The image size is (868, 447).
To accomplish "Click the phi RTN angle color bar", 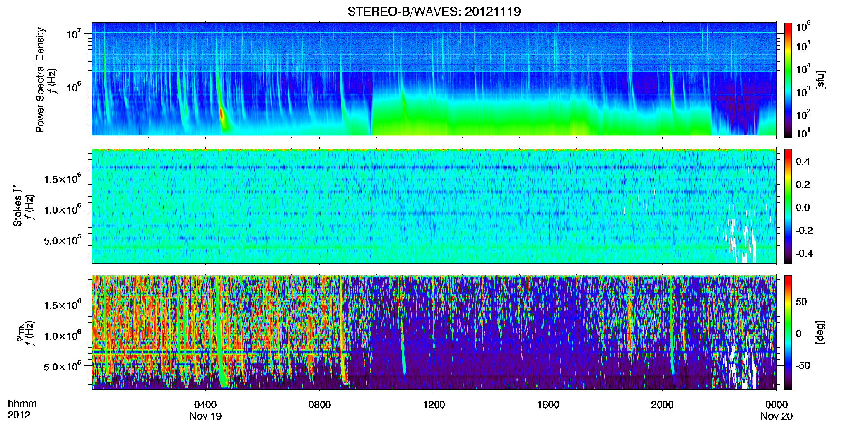I will [788, 332].
